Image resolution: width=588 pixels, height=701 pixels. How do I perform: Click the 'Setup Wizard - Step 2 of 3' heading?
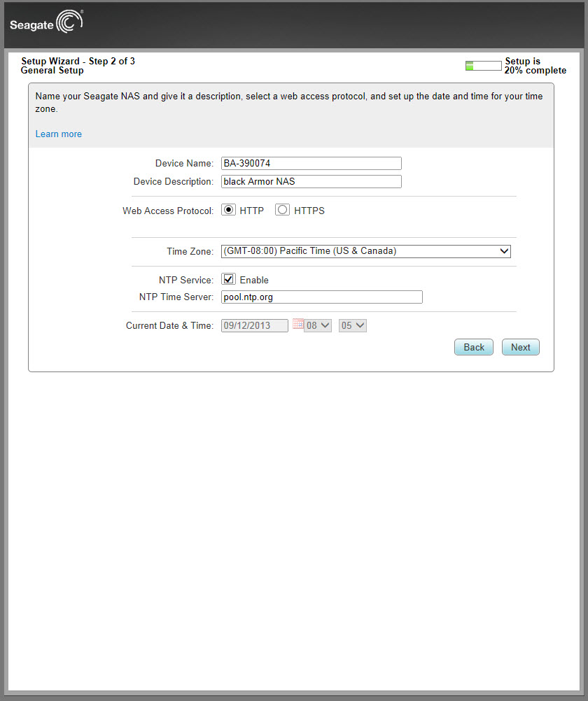78,62
